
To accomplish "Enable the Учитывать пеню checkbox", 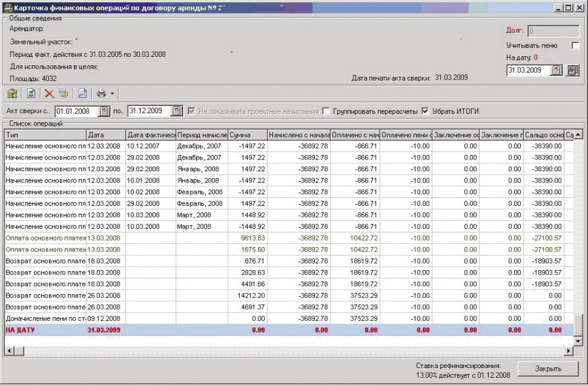I will click(x=575, y=46).
